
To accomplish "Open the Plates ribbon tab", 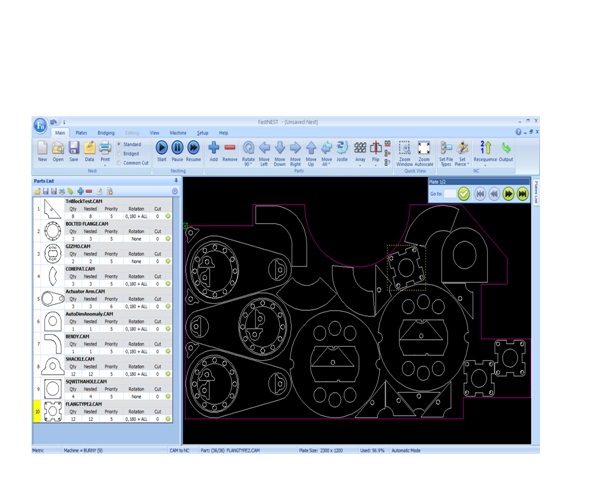I will [81, 132].
